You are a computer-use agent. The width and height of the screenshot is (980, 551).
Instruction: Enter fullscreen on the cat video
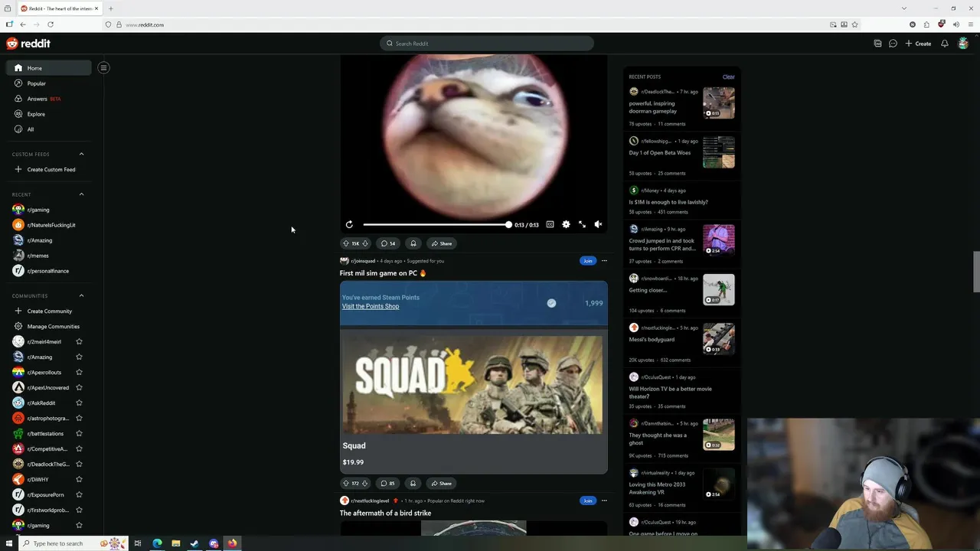[582, 224]
